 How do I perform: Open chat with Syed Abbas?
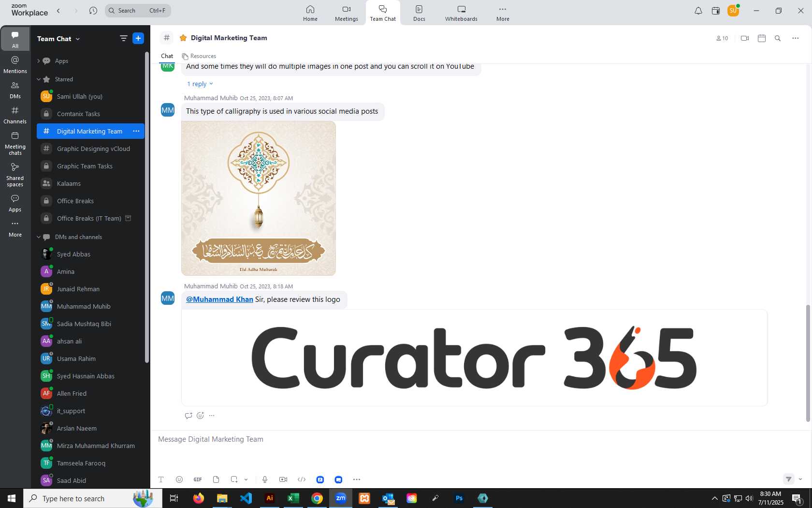pos(90,254)
